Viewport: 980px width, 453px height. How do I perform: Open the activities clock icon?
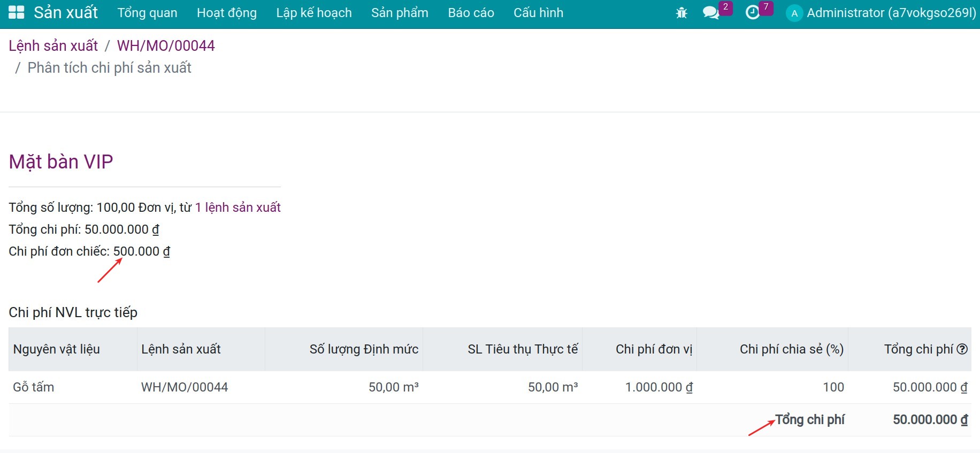[753, 13]
